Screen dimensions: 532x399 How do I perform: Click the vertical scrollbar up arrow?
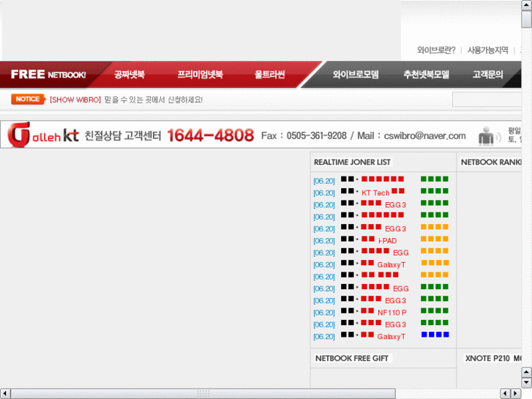click(x=526, y=4)
